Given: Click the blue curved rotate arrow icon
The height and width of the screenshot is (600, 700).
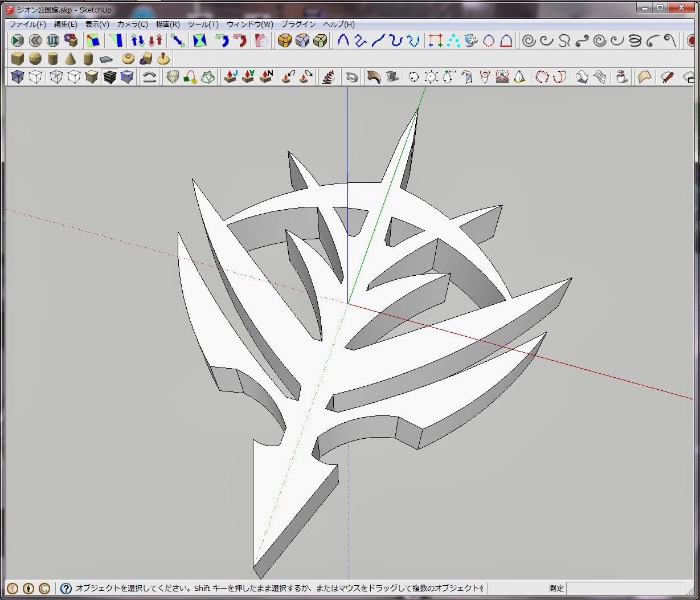Looking at the screenshot, I should 222,40.
